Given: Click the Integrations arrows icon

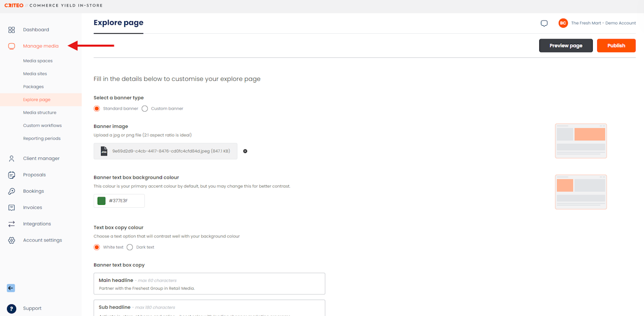Looking at the screenshot, I should 12,224.
